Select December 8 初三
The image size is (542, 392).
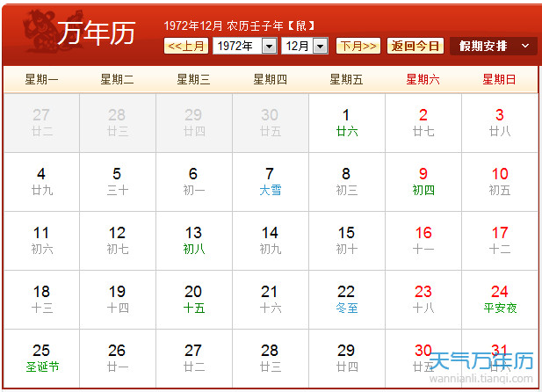[347, 182]
